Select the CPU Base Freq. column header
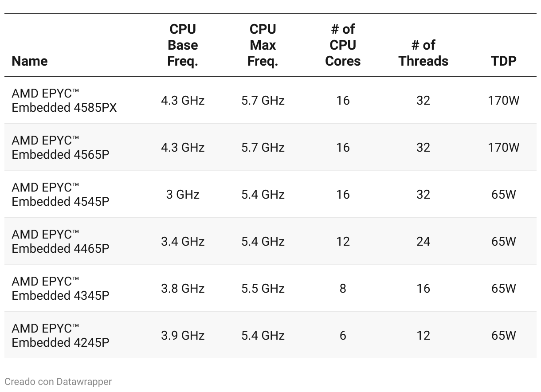This screenshot has width=541, height=392. 183,45
